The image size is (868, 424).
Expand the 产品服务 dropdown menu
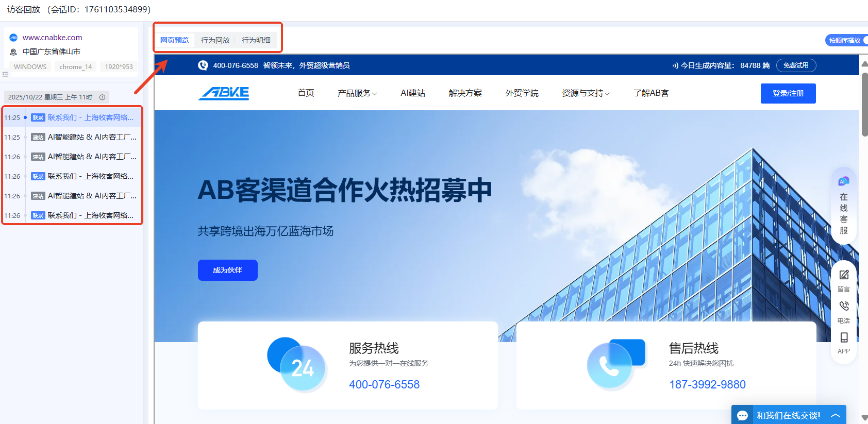click(x=357, y=93)
